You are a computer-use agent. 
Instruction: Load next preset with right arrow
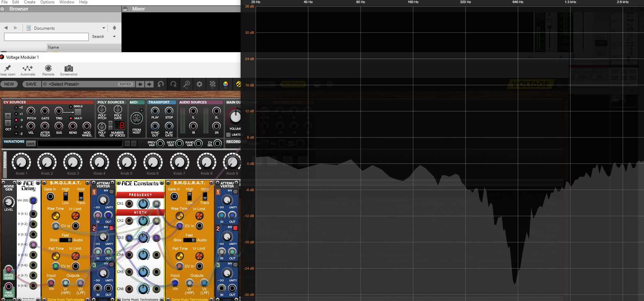point(149,84)
